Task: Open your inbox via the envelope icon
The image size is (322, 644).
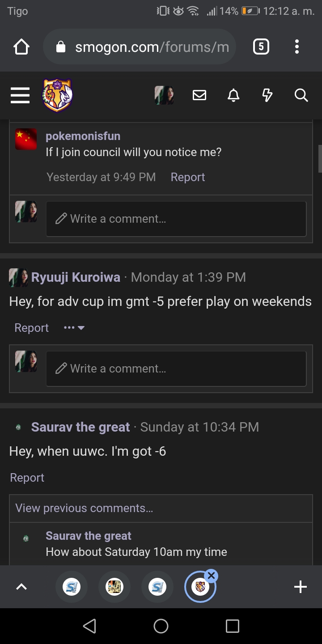Action: (x=199, y=95)
